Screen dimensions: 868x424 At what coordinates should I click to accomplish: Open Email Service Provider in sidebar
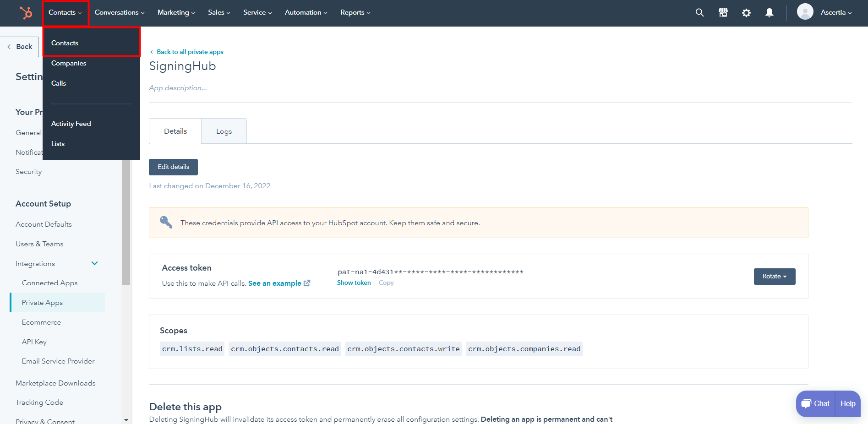58,361
